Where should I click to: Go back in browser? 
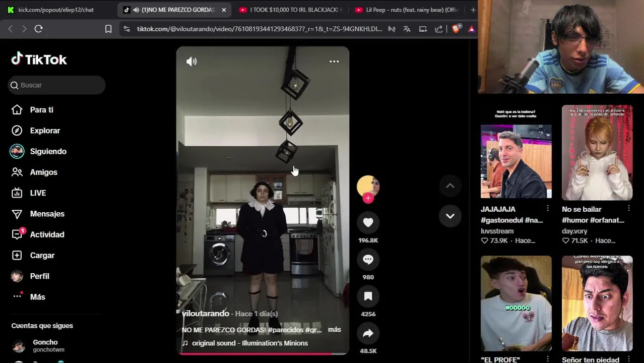click(x=11, y=29)
